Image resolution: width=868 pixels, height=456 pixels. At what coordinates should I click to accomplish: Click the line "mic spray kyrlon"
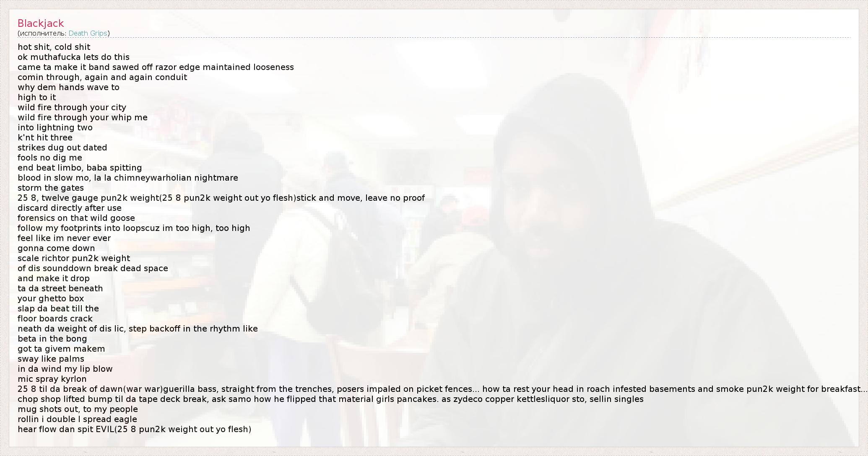coord(52,379)
